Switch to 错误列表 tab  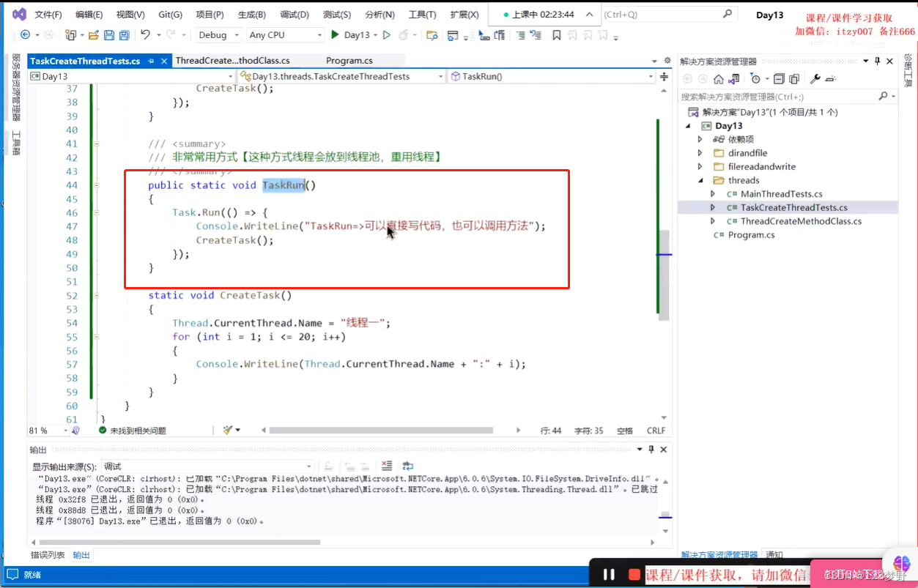click(48, 555)
